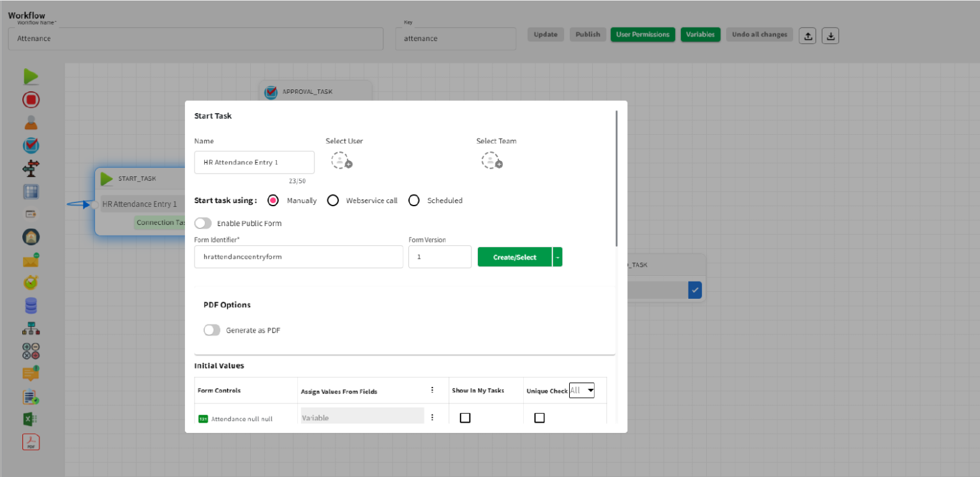Pick the Approval Task icon in sidebar
Screen dimensions: 980x477
(x=31, y=145)
